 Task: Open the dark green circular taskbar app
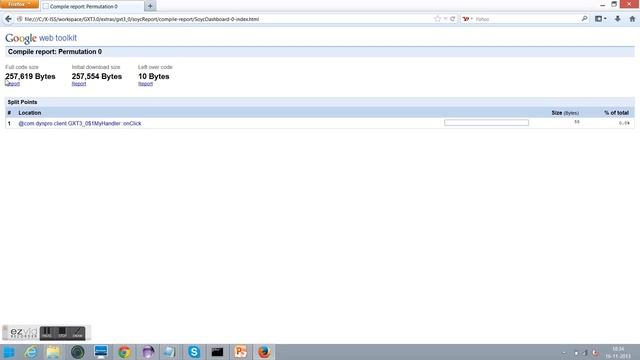click(78, 352)
